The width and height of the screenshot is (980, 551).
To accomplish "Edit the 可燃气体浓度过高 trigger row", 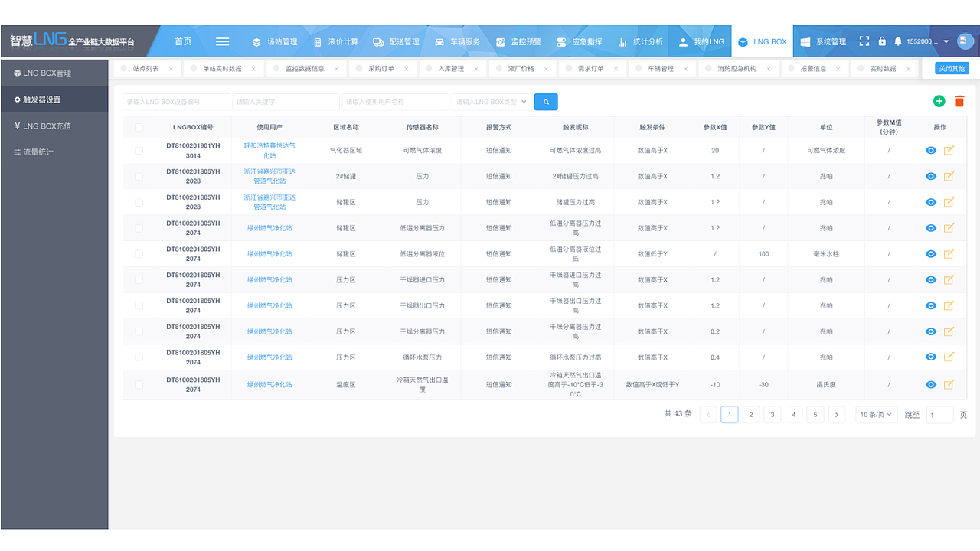I will 949,151.
